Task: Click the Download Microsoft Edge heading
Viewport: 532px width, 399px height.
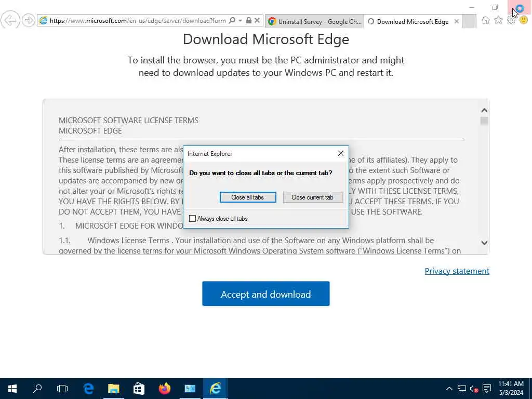Action: 266,39
